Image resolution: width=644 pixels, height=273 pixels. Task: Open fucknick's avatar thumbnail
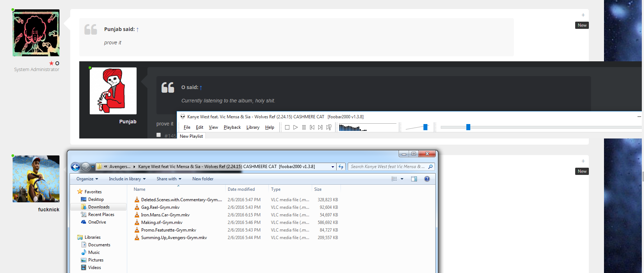coord(36,179)
